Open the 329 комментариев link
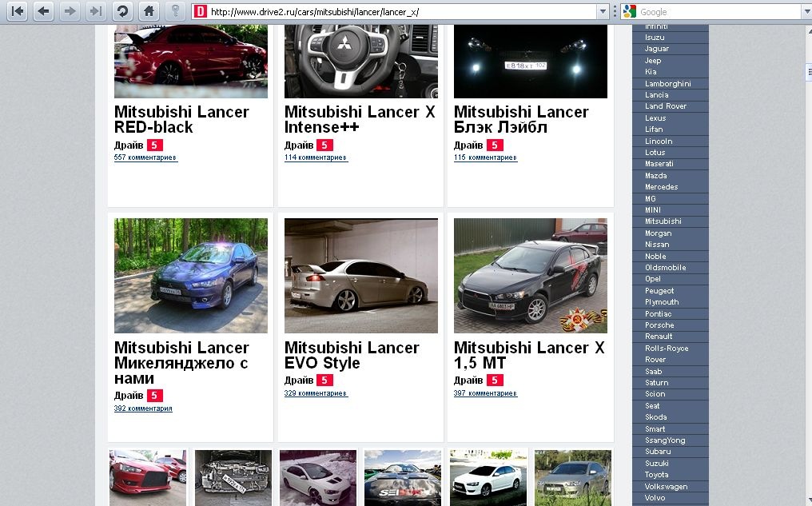The height and width of the screenshot is (506, 812). (x=316, y=393)
